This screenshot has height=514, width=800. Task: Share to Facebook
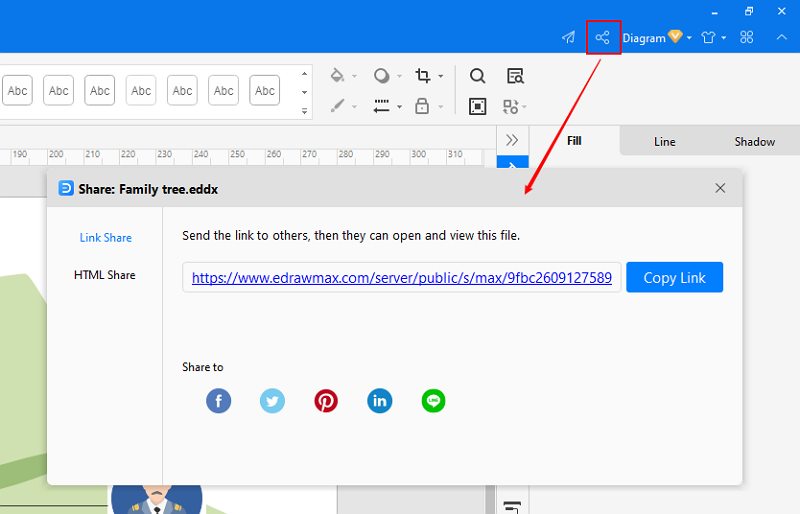click(218, 401)
